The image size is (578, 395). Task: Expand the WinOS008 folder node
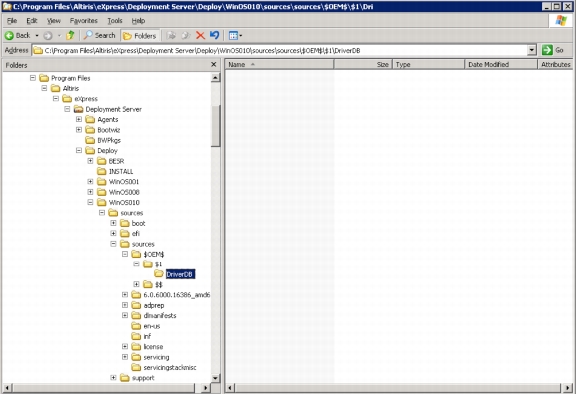(90, 192)
